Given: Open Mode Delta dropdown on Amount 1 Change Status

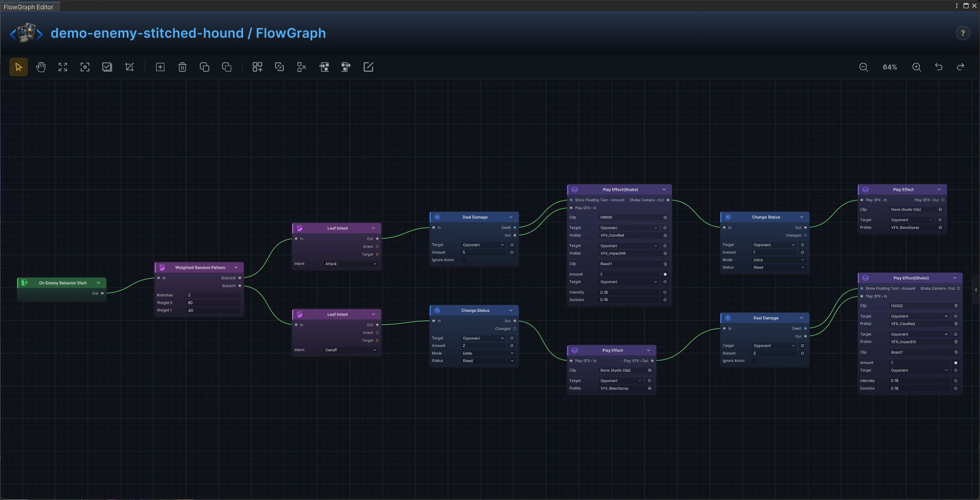Looking at the screenshot, I should (x=779, y=260).
